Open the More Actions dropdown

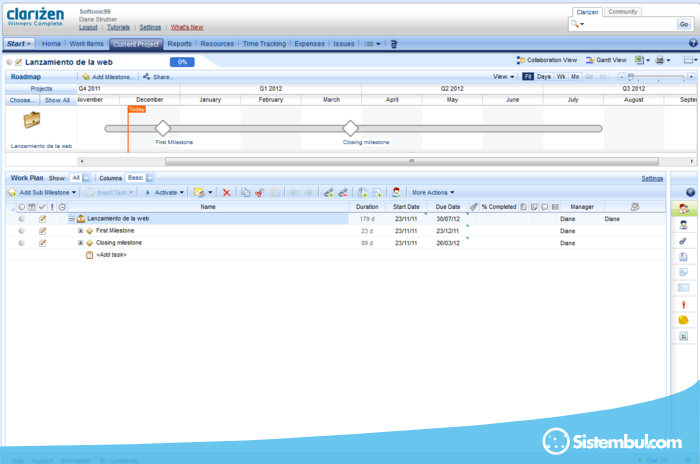[x=433, y=192]
